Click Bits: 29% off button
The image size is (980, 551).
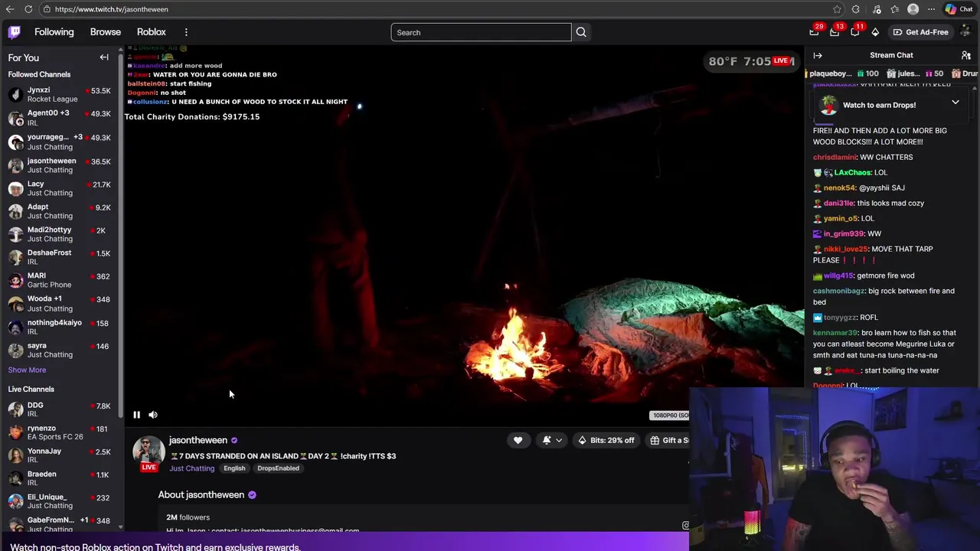pos(606,440)
